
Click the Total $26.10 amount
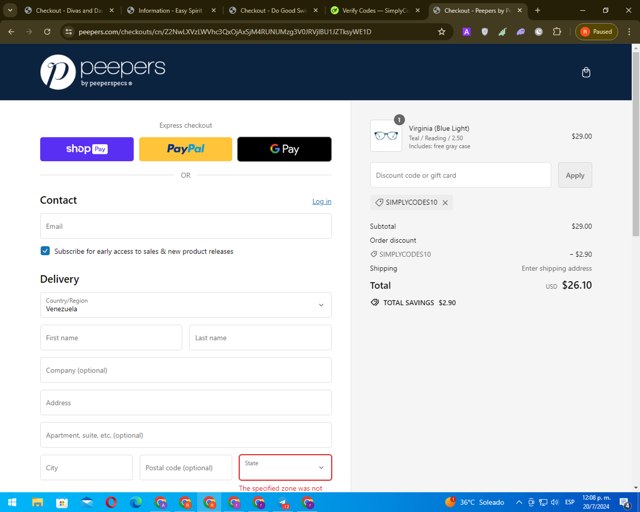point(577,285)
